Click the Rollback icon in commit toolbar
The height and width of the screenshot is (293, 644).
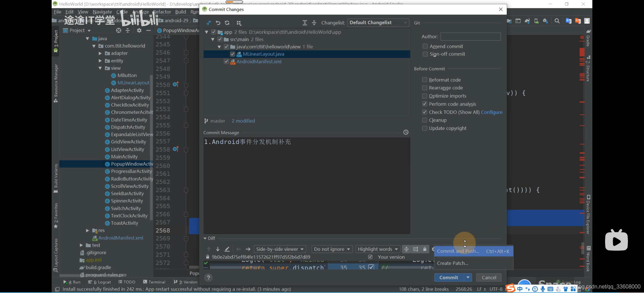point(218,23)
